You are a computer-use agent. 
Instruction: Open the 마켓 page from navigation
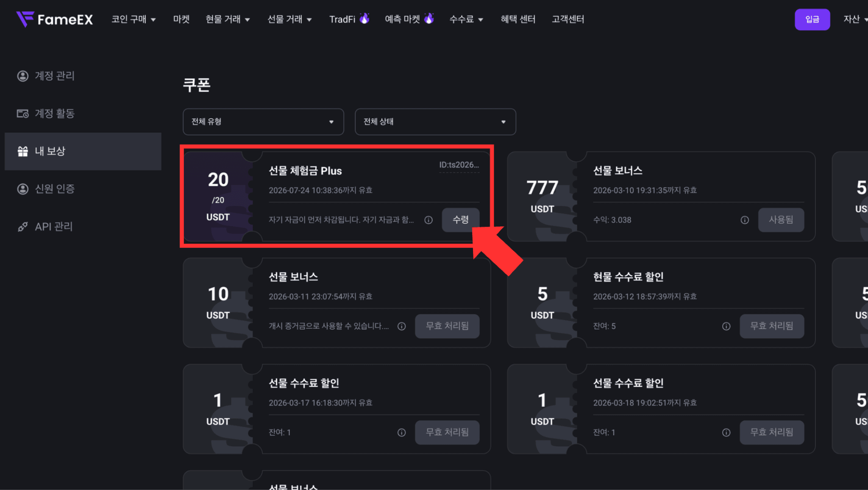(181, 19)
